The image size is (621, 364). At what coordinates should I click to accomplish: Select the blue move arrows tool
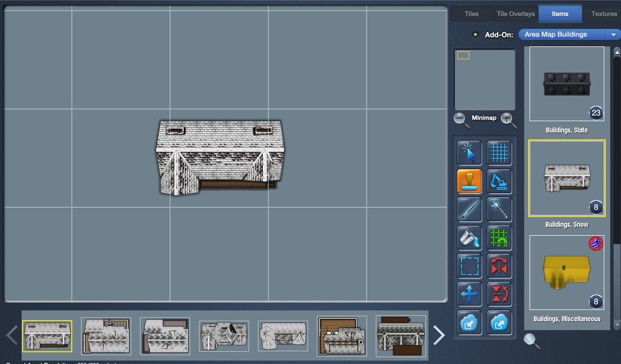pyautogui.click(x=469, y=295)
